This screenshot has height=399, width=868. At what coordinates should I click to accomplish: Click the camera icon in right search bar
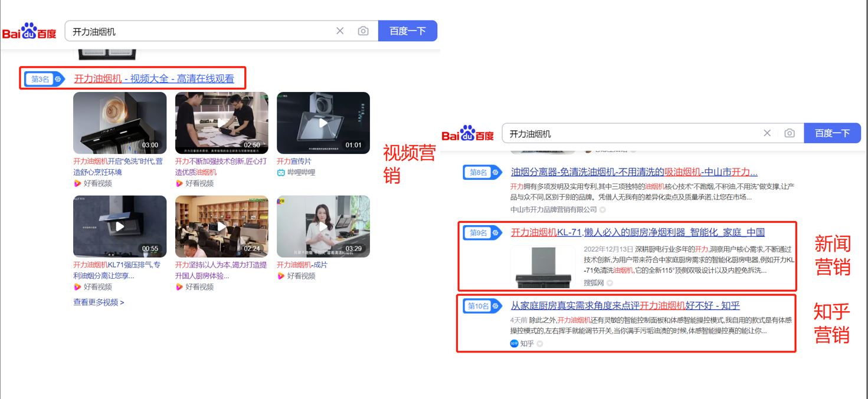tap(790, 133)
